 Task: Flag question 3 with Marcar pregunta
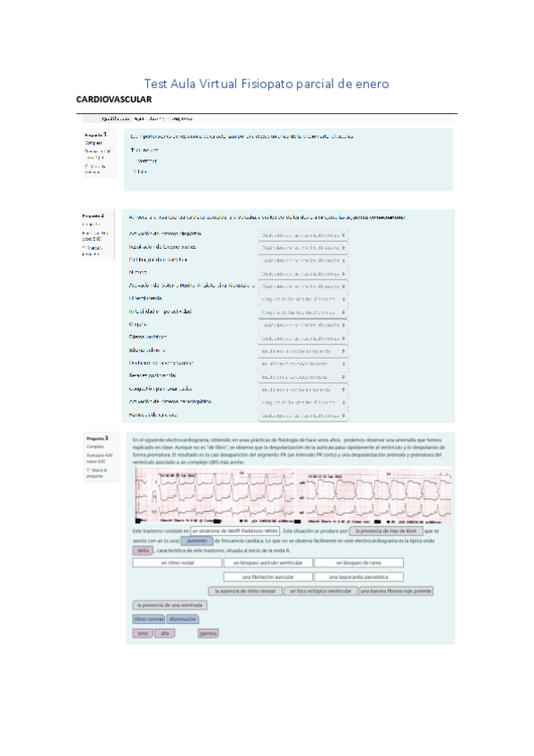(x=96, y=473)
